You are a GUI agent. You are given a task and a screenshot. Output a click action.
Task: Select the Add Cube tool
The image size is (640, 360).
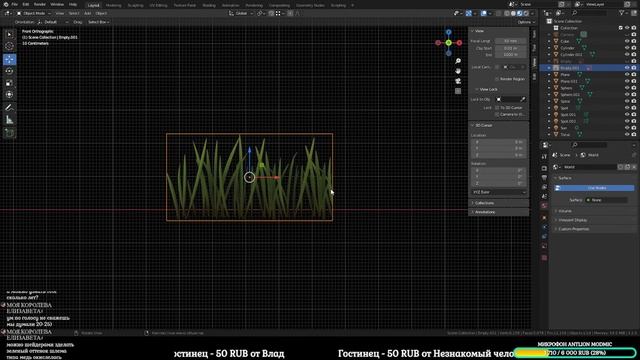click(x=9, y=133)
